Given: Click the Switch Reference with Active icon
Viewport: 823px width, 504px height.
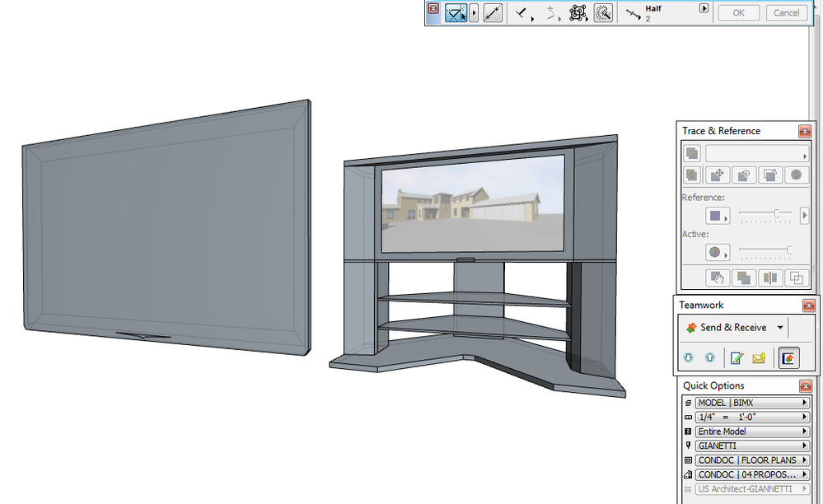Looking at the screenshot, I should [692, 175].
